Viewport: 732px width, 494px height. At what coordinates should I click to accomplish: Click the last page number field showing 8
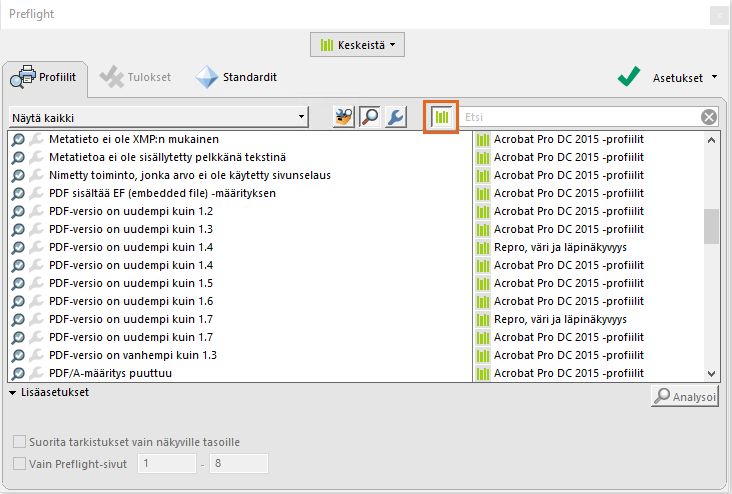click(x=239, y=464)
